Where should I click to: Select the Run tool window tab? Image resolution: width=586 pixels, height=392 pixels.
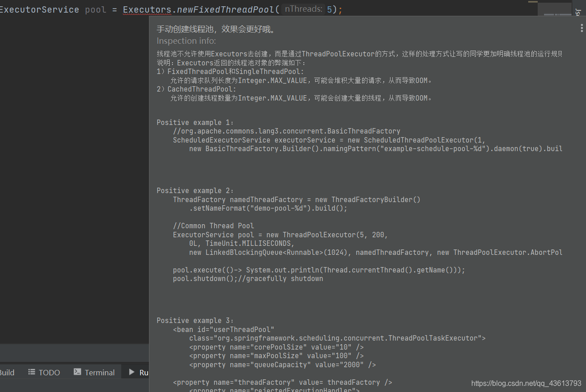(138, 373)
